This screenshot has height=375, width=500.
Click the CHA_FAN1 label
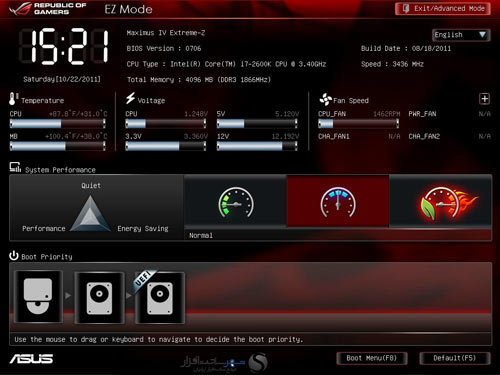(334, 136)
